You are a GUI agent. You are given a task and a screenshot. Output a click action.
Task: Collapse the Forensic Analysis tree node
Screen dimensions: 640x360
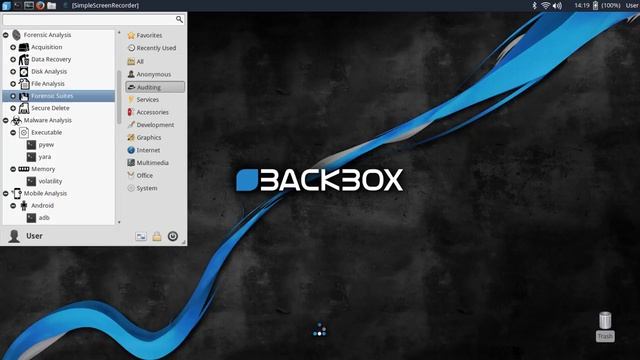point(6,35)
